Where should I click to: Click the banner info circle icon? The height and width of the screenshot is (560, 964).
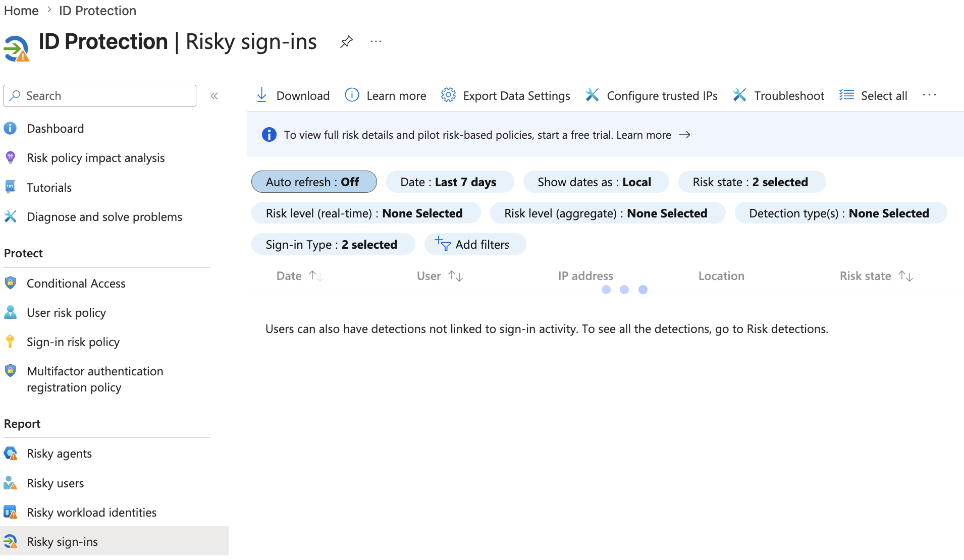(x=269, y=135)
